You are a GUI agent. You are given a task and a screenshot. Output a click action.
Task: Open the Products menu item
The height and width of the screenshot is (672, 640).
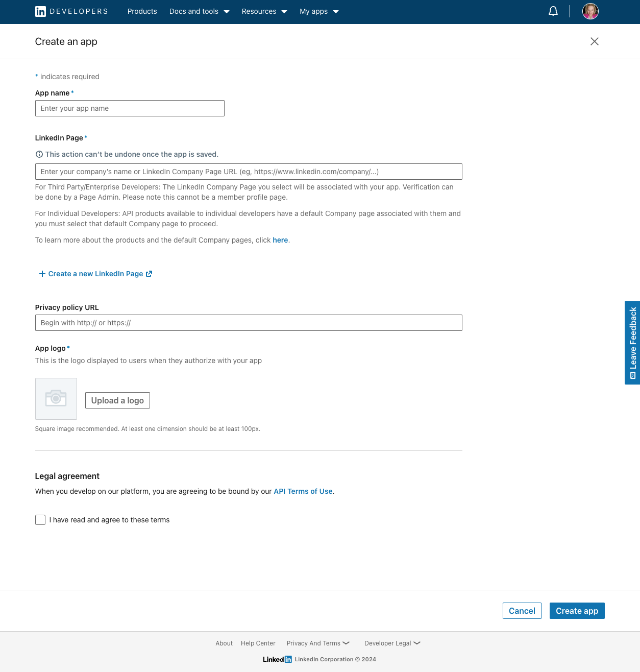pyautogui.click(x=142, y=11)
